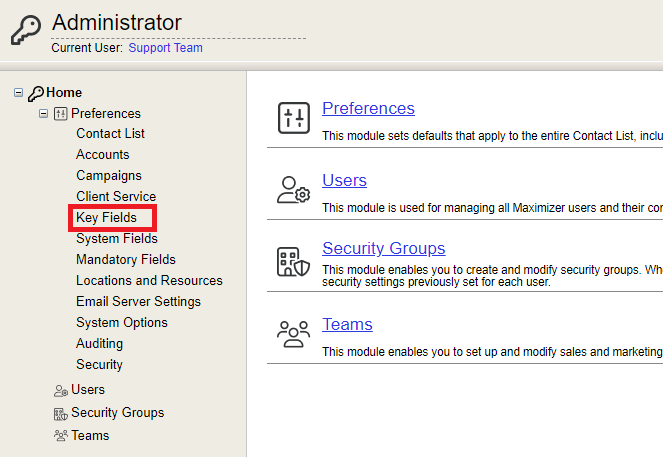Collapse the Home tree node

pos(18,92)
